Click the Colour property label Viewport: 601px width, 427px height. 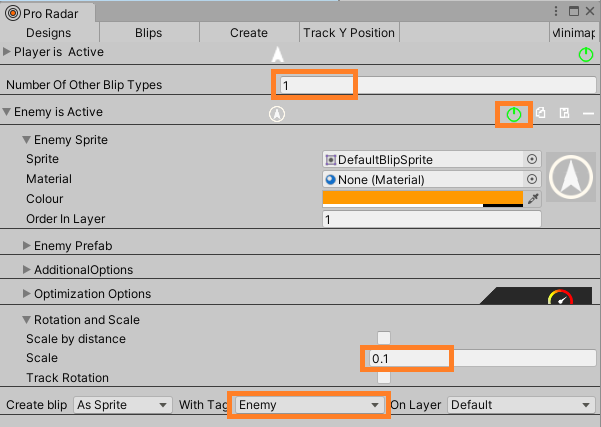[x=45, y=199]
